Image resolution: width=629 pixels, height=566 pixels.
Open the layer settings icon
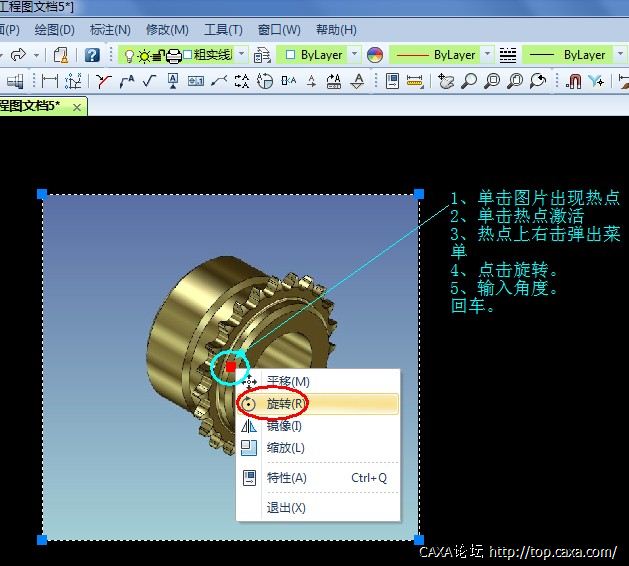(262, 55)
